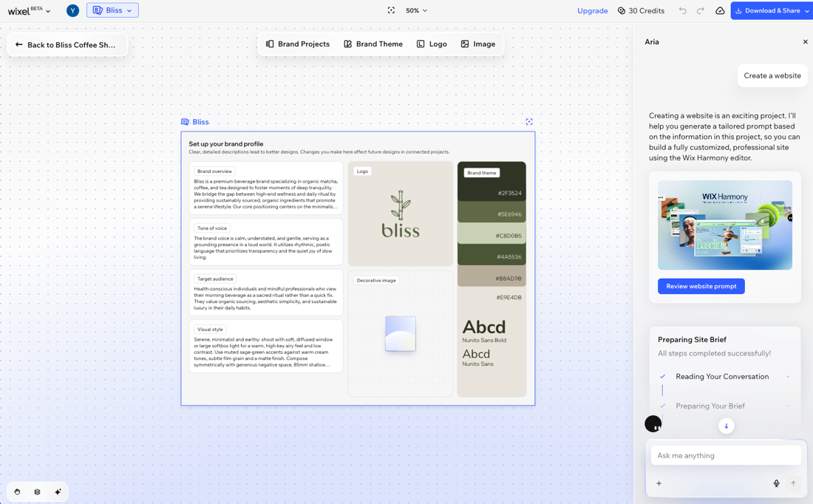Screen dimensions: 813x504
Task: Click the Create a website message bubble
Action: [772, 75]
